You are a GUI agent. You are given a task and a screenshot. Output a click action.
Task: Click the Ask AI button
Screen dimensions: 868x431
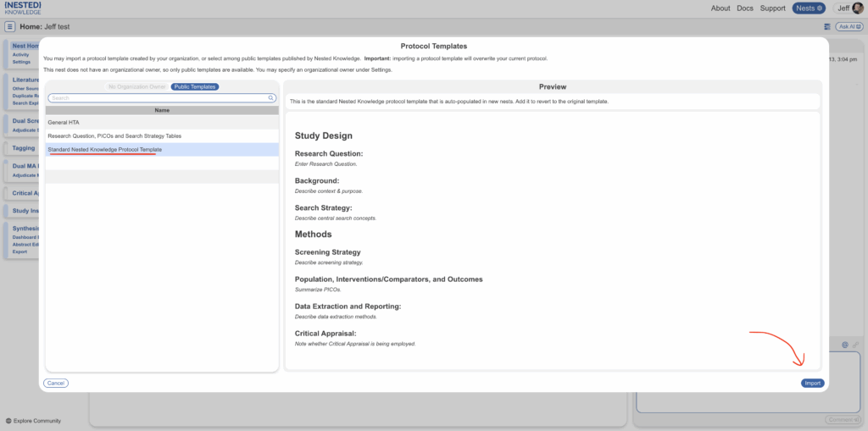[x=848, y=27]
